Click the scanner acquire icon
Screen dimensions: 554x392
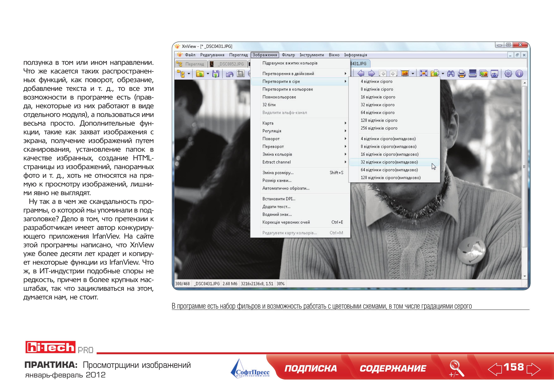pos(473,73)
